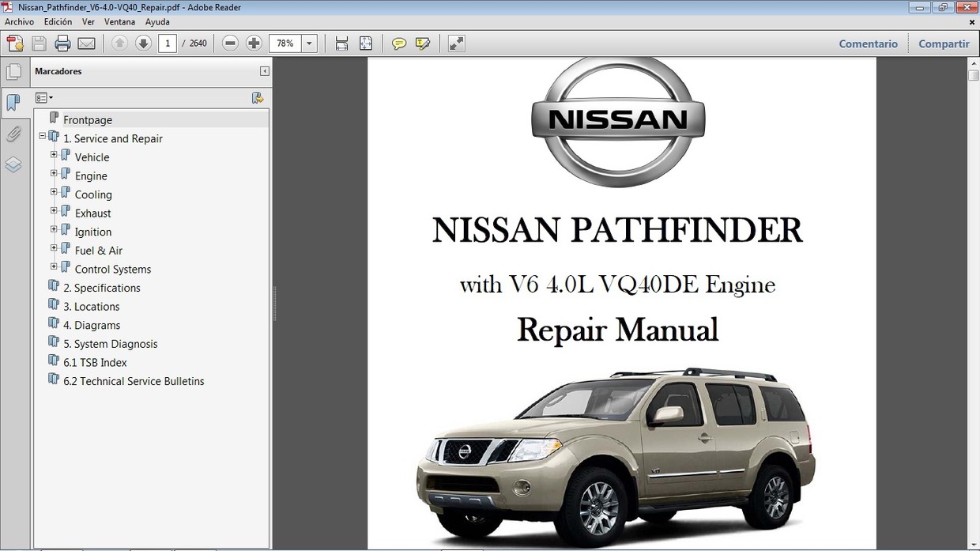Image resolution: width=980 pixels, height=551 pixels.
Task: Select the 4. Diagrams bookmark
Action: click(92, 325)
